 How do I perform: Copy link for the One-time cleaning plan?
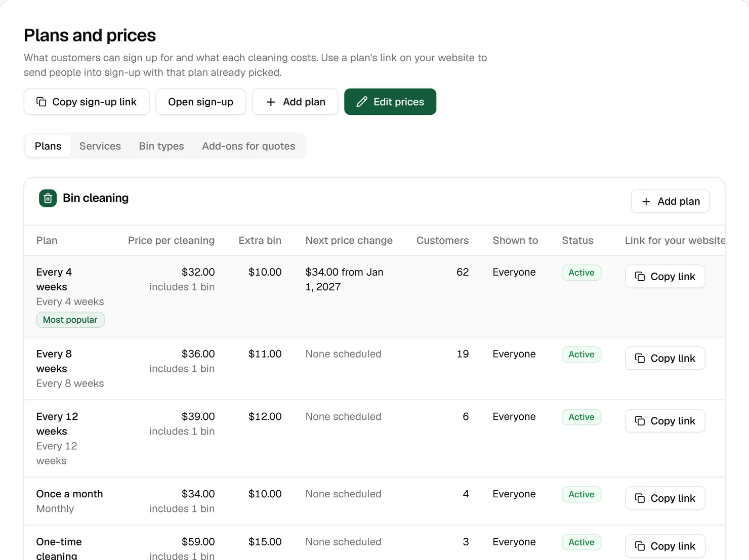coord(665,546)
